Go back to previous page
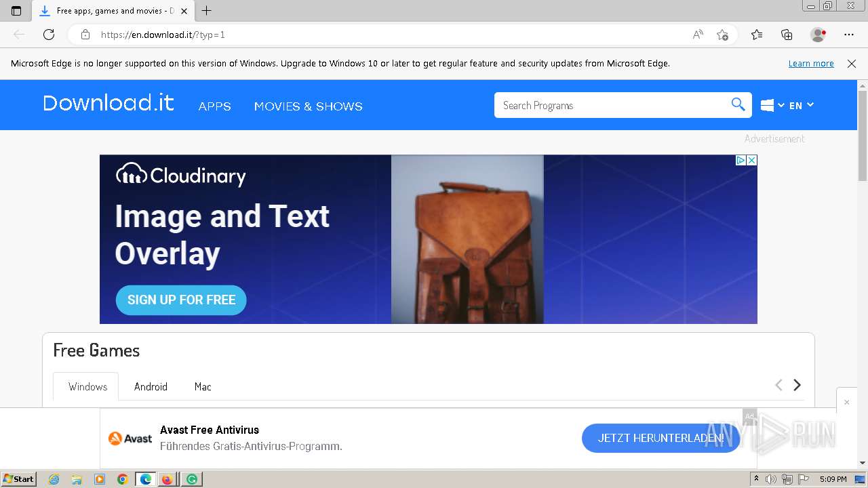Screen dimensions: 868x488 tap(19, 35)
